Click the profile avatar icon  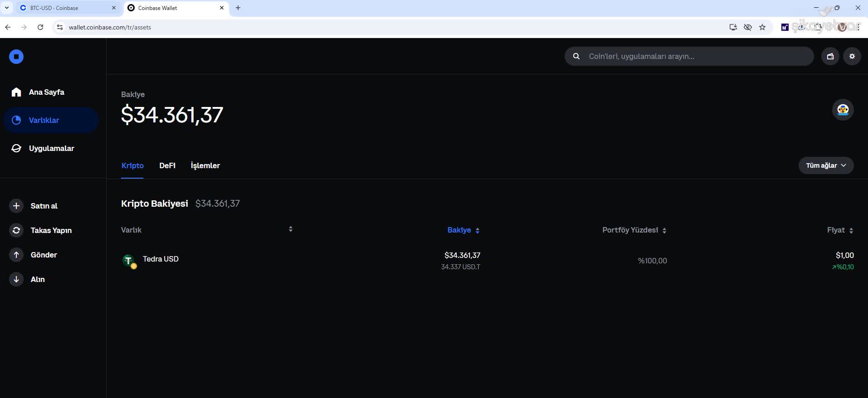click(x=843, y=110)
